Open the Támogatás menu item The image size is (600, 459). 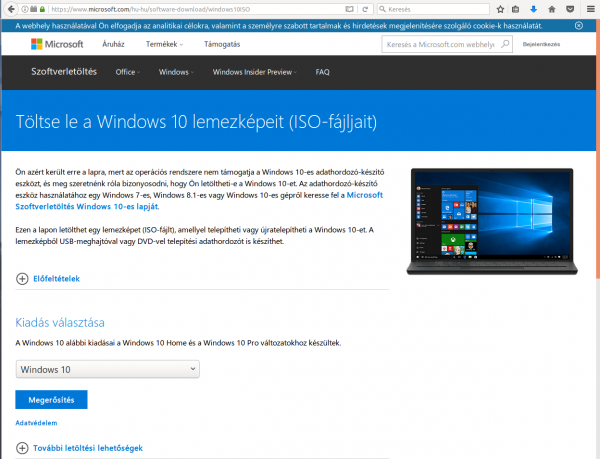coord(222,44)
